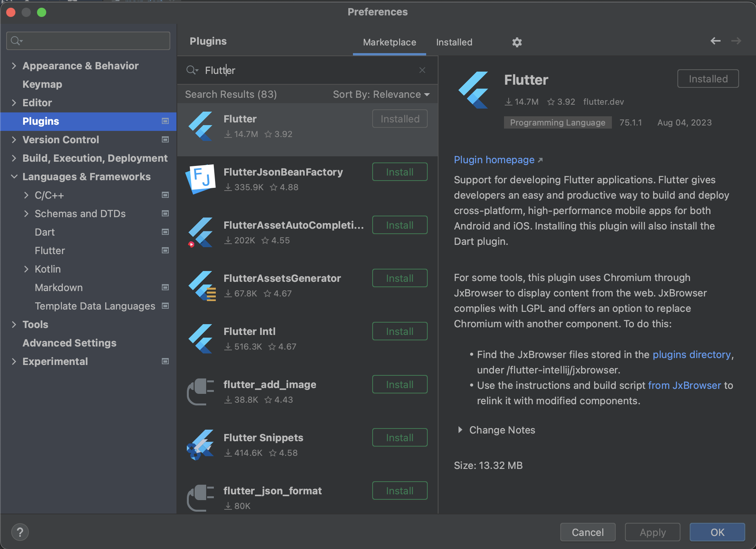This screenshot has width=756, height=549.
Task: Open Dart language settings
Action: (x=45, y=232)
